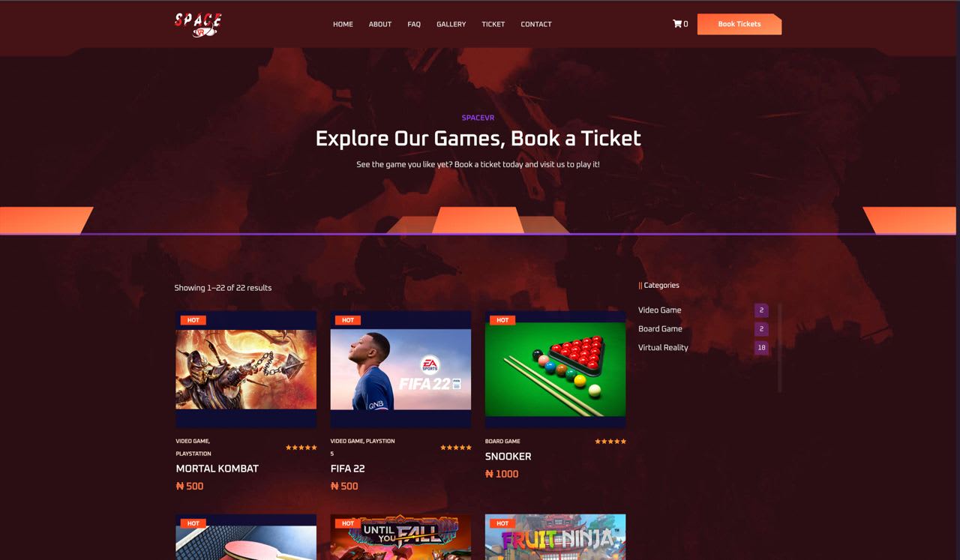
Task: Click the FIFA 22 star rating
Action: pos(456,448)
